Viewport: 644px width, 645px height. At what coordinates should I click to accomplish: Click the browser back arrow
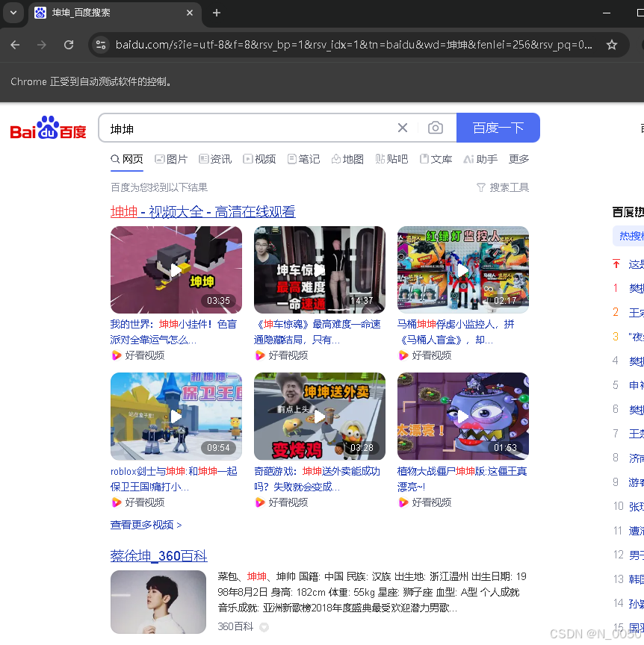click(x=15, y=45)
